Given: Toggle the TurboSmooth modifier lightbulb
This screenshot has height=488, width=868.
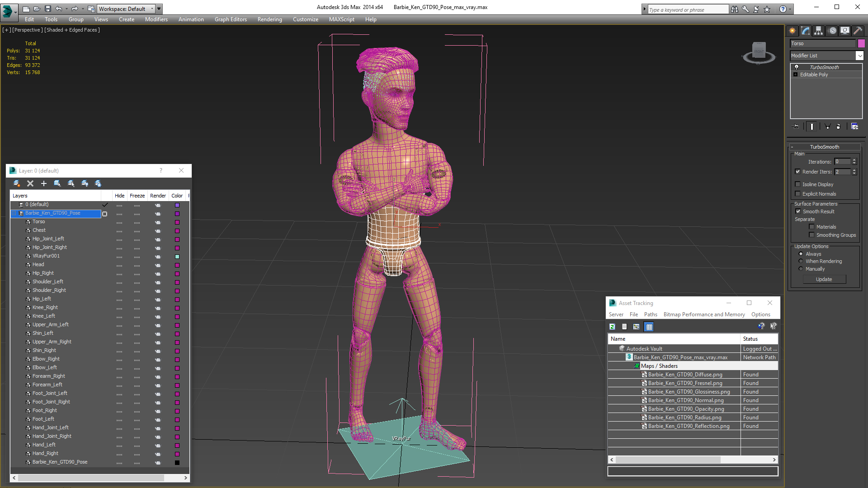Looking at the screenshot, I should point(797,67).
